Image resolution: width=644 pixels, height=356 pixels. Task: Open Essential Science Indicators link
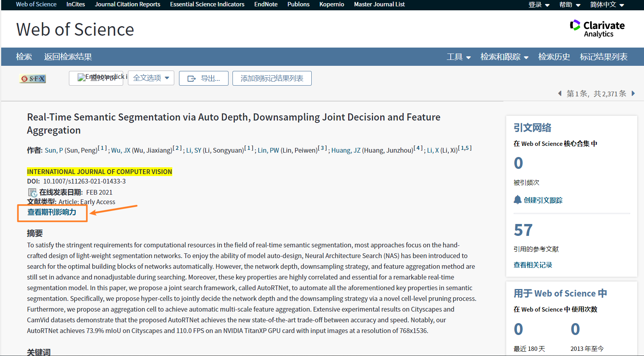(207, 4)
